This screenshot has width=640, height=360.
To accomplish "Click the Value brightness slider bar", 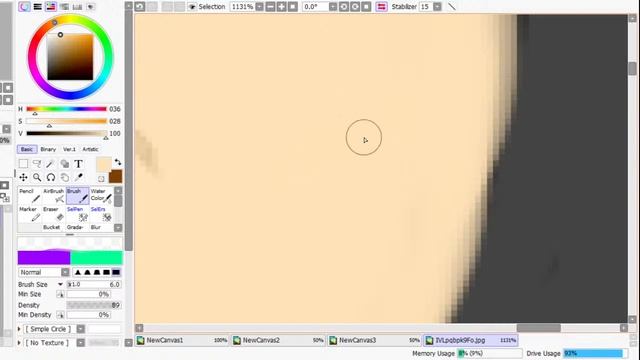I will click(66, 133).
